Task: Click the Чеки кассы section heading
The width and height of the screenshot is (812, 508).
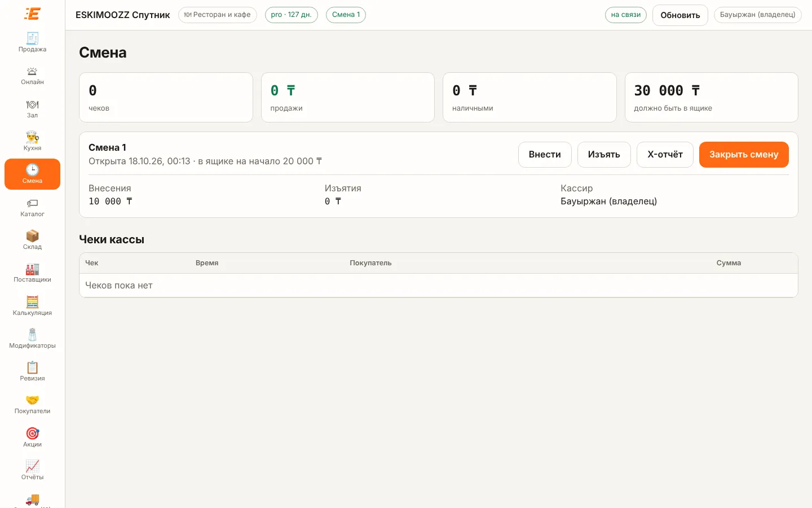Action: coord(112,239)
